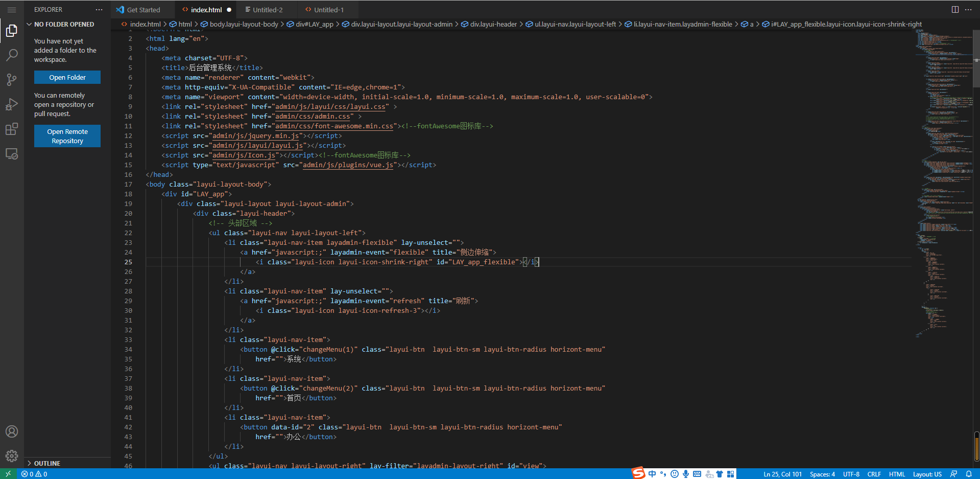The image size is (980, 479).
Task: Open the Remote Explorer view
Action: 12,154
